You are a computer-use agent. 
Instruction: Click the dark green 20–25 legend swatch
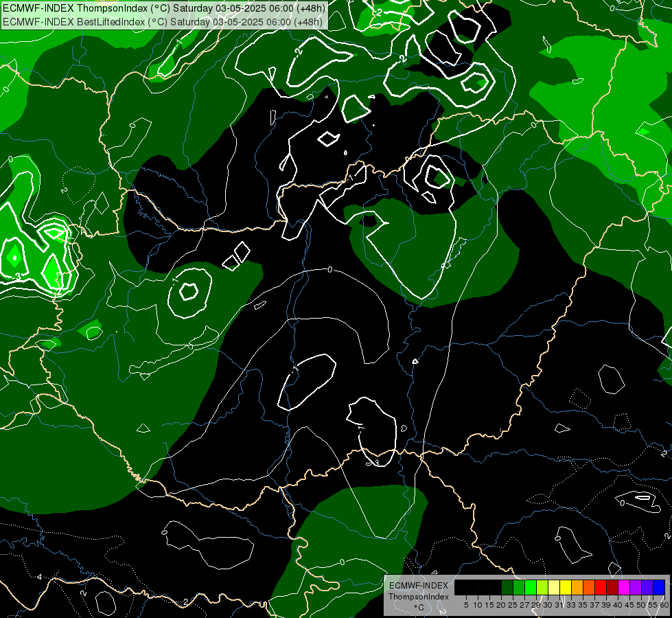pyautogui.click(x=507, y=587)
